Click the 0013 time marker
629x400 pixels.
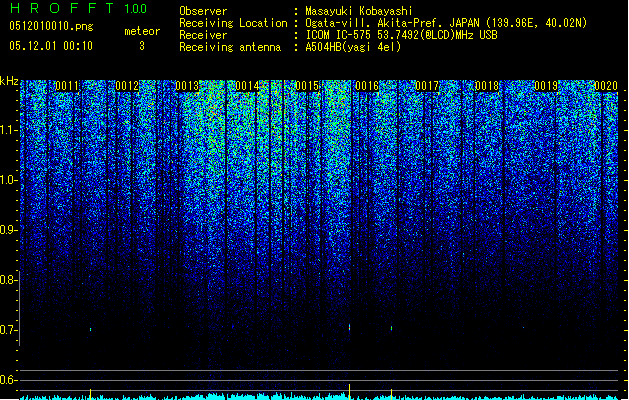pos(187,86)
